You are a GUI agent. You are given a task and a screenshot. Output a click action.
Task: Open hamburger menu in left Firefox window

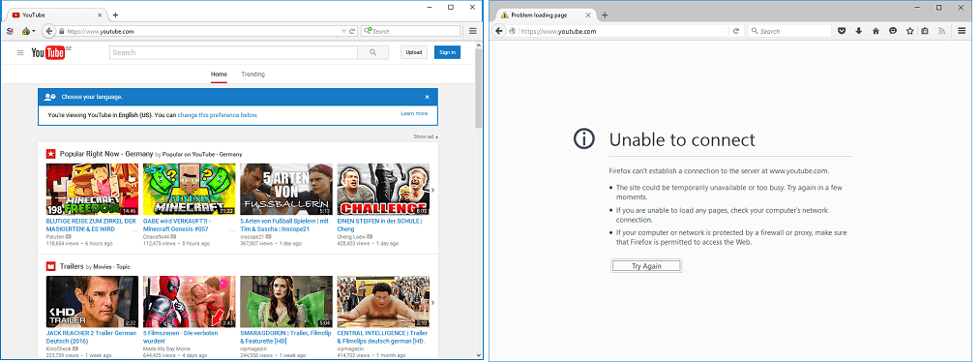(472, 31)
